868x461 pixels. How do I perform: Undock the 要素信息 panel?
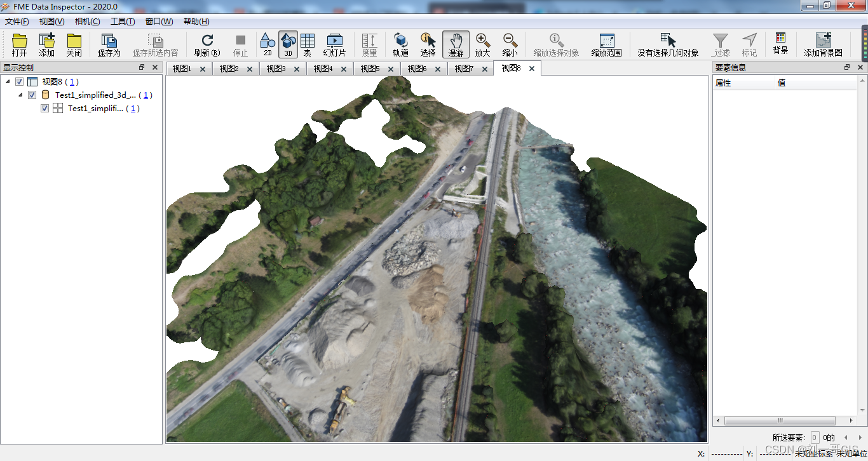tap(847, 67)
